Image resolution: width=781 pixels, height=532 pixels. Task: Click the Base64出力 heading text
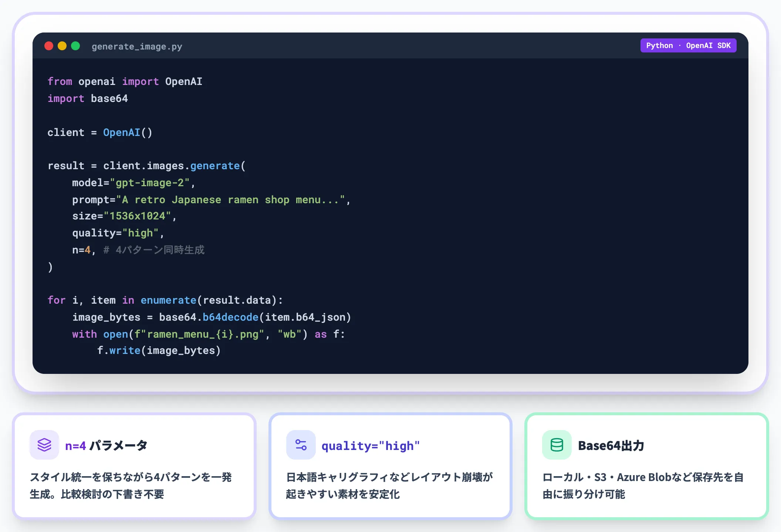(x=611, y=445)
